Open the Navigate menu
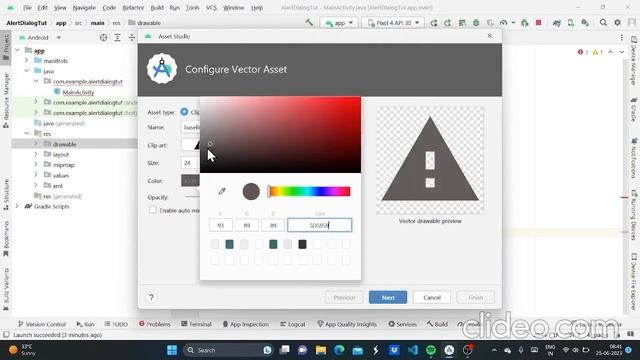The width and height of the screenshot is (640, 360). click(x=84, y=8)
